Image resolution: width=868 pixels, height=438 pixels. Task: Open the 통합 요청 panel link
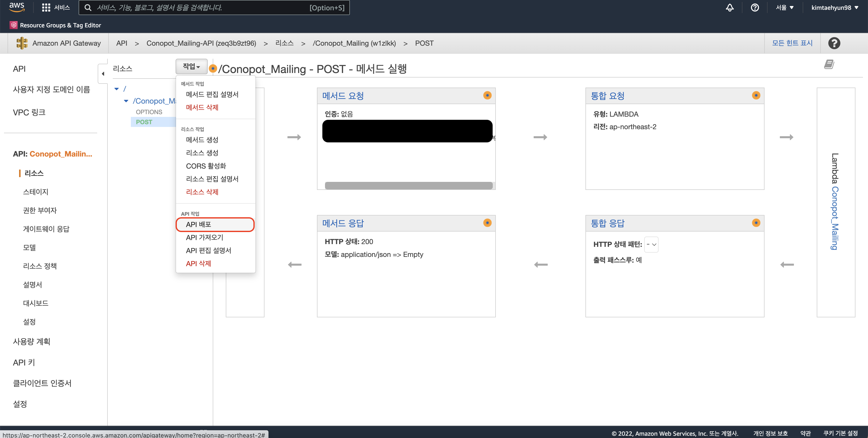608,96
